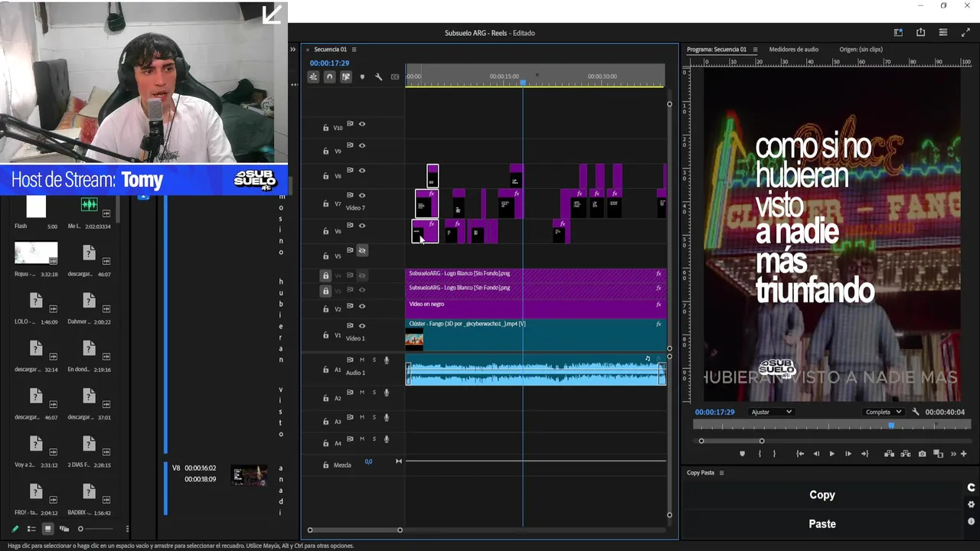This screenshot has width=980, height=551.
Task: Open Completa playback resolution dropdown
Action: (883, 412)
